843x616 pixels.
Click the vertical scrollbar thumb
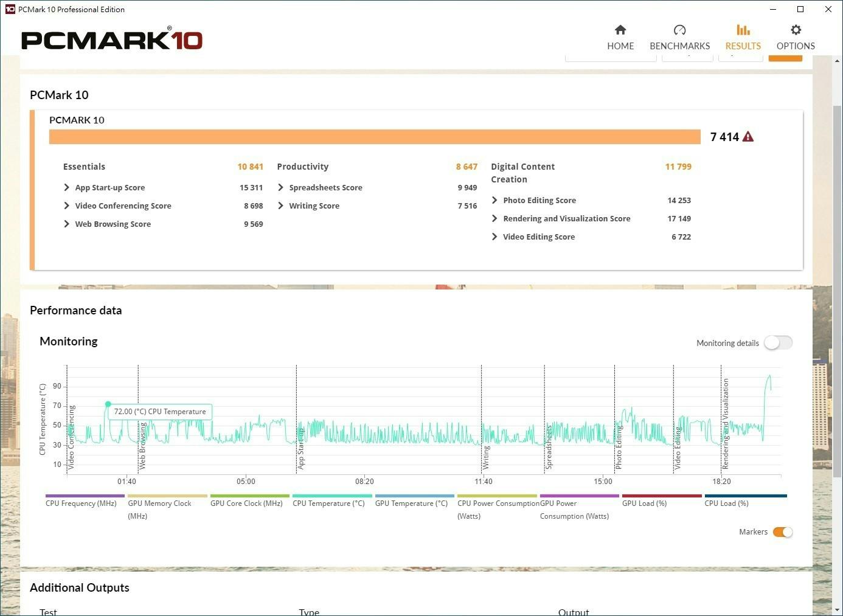point(837,292)
